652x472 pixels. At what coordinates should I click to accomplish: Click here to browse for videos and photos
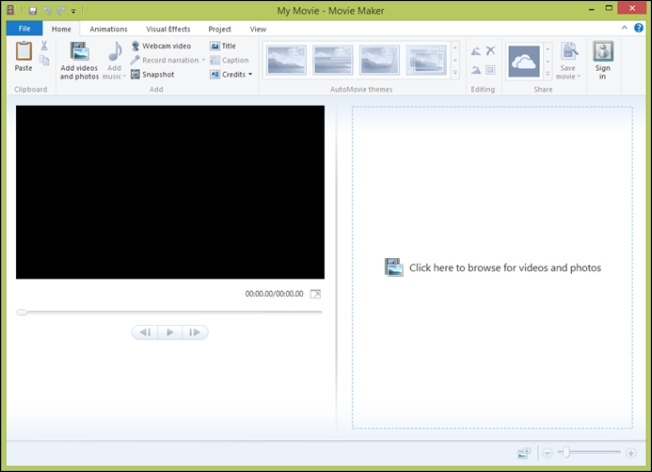[492, 267]
